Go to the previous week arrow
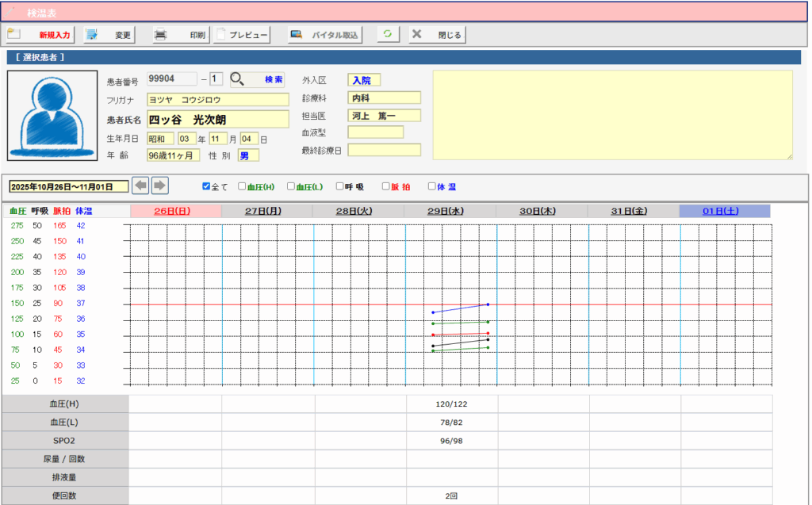 point(140,186)
